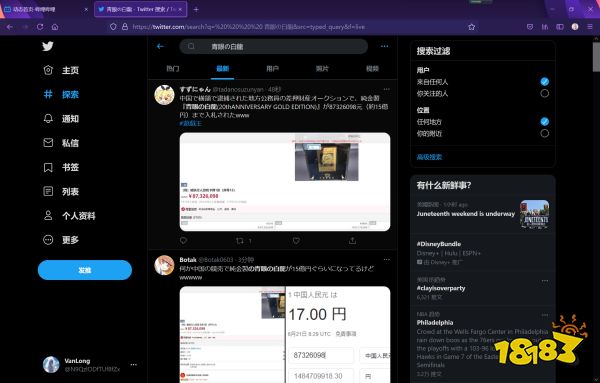The image size is (600, 383).
Task: Click the Twitter search input field
Action: pyautogui.click(x=274, y=46)
